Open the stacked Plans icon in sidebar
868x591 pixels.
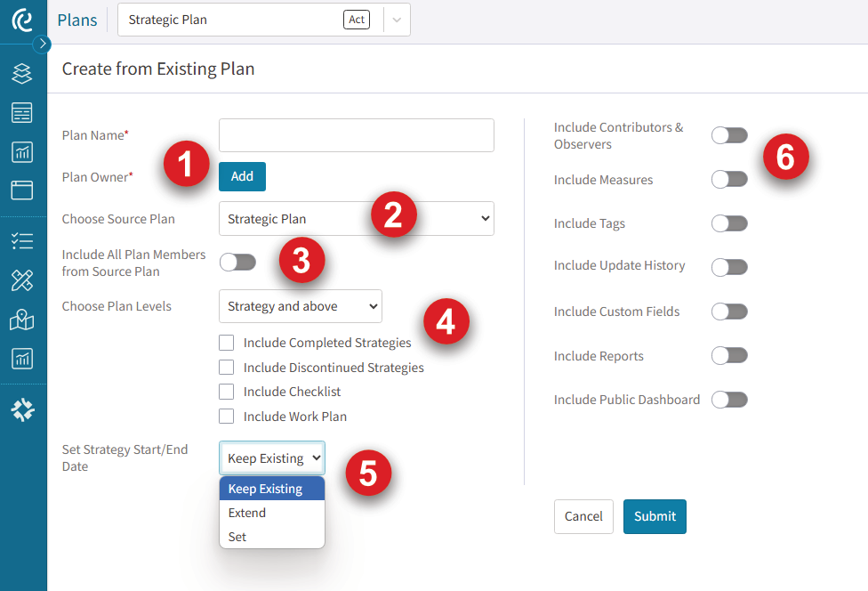click(x=22, y=74)
